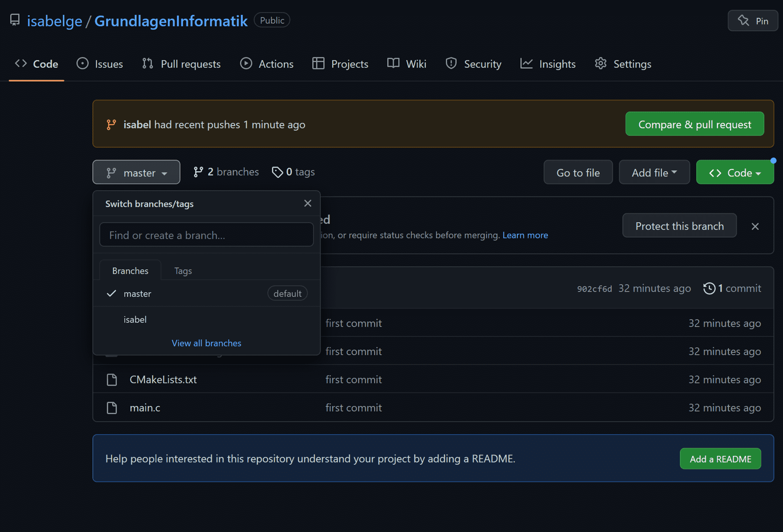This screenshot has height=532, width=783.
Task: Go to the Actions tab
Action: coord(266,64)
